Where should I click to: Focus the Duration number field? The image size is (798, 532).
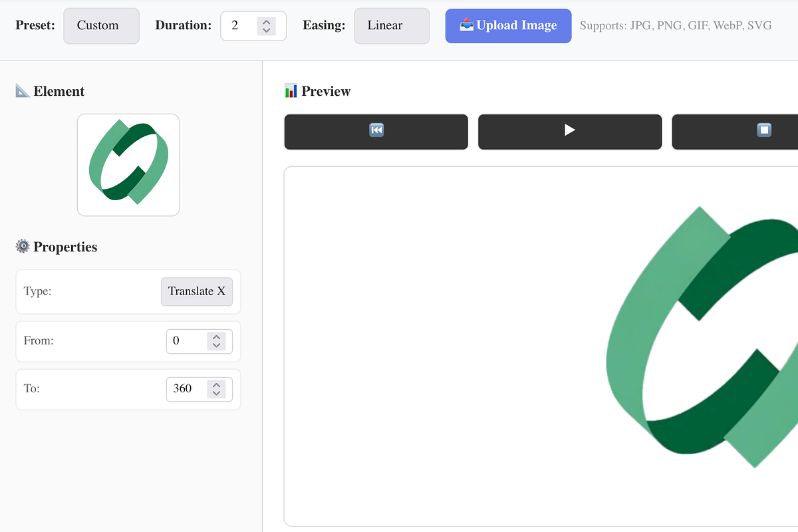tap(253, 26)
